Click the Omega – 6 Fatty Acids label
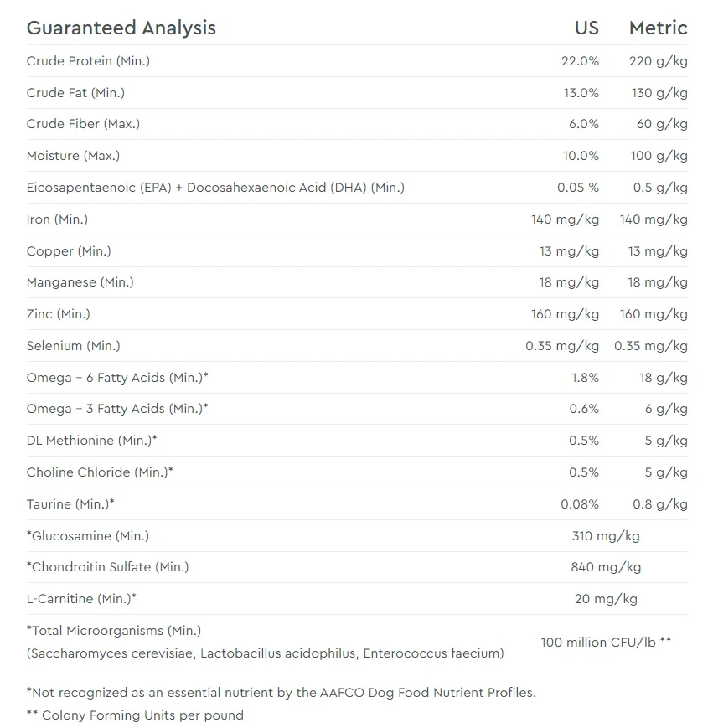The image size is (713, 728). click(117, 378)
